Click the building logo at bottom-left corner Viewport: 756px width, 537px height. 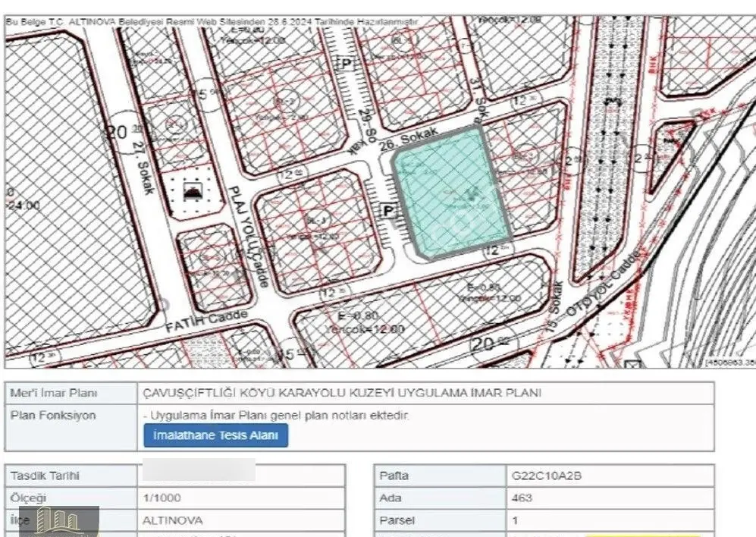point(59,522)
